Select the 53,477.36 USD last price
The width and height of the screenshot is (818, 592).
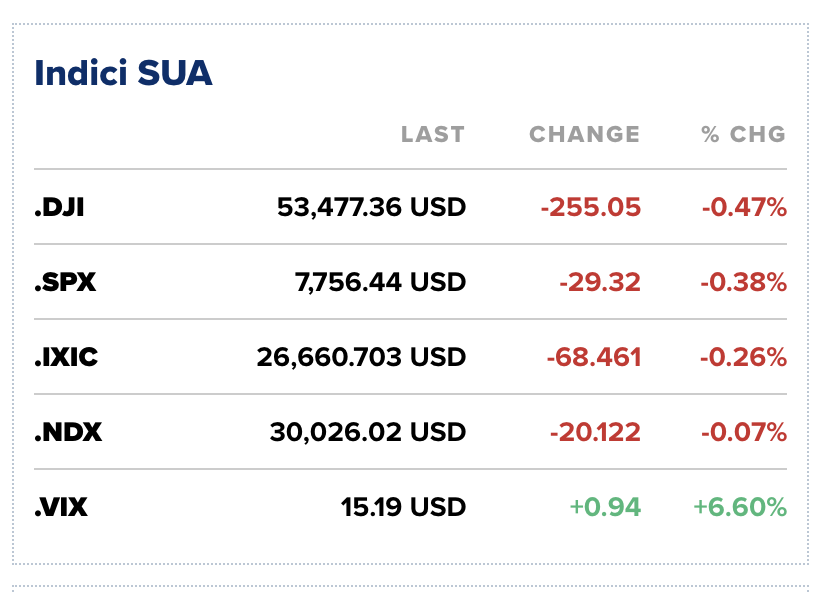(x=371, y=207)
